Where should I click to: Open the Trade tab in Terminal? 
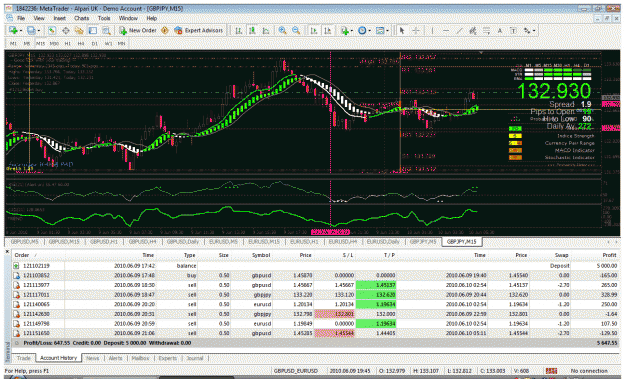tap(24, 358)
